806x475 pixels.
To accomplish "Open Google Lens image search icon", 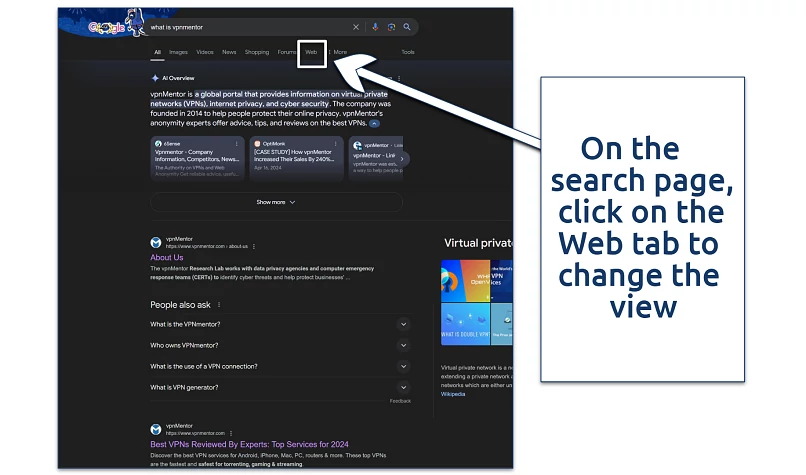I will pos(391,27).
